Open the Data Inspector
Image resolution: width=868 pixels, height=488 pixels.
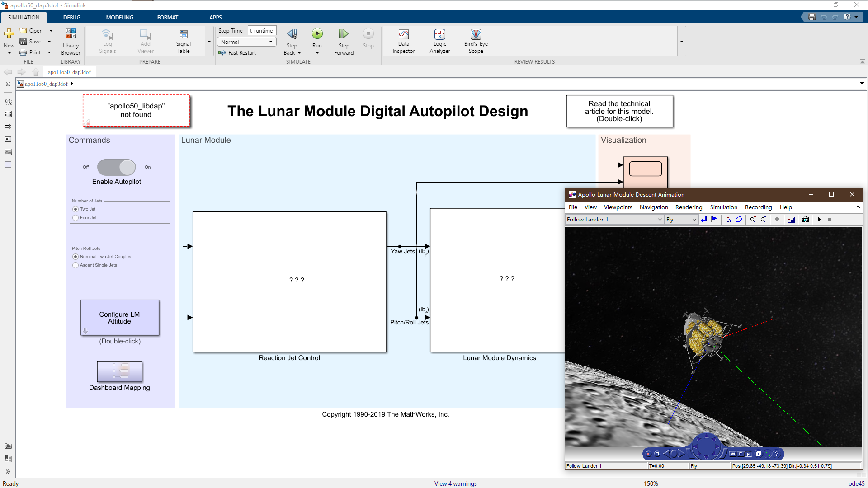click(403, 41)
